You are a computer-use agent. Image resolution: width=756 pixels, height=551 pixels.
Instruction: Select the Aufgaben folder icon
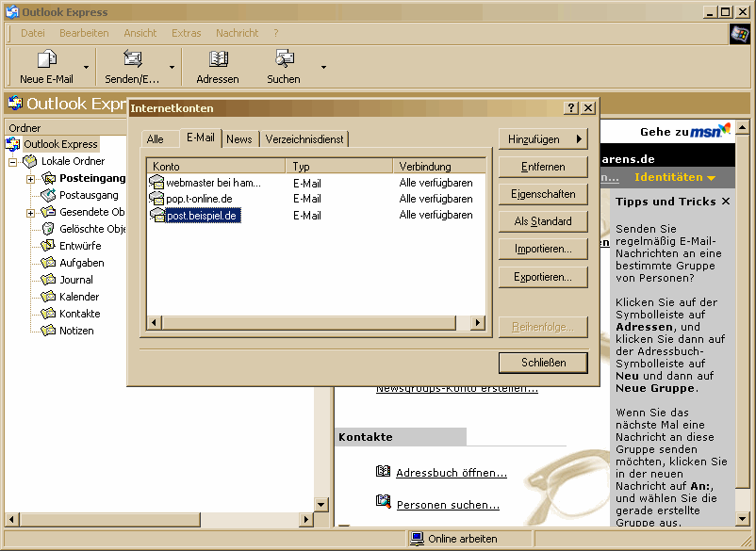[48, 263]
